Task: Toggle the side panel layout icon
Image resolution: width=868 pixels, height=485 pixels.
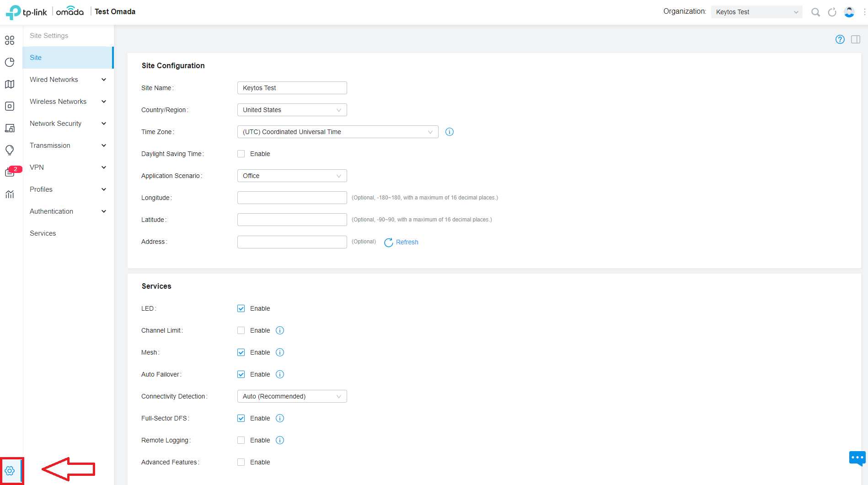Action: [856, 39]
